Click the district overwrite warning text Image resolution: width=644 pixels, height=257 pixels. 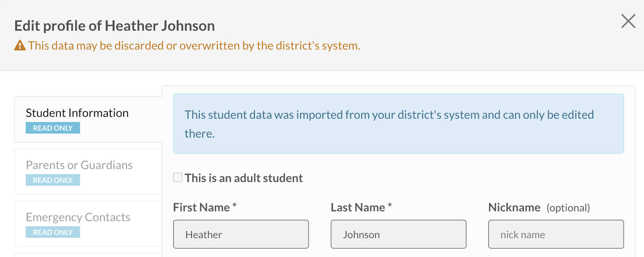(x=194, y=46)
